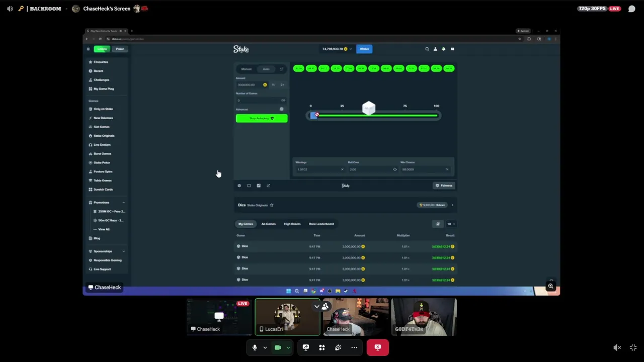Expand the Sponsorships section

[123, 251]
